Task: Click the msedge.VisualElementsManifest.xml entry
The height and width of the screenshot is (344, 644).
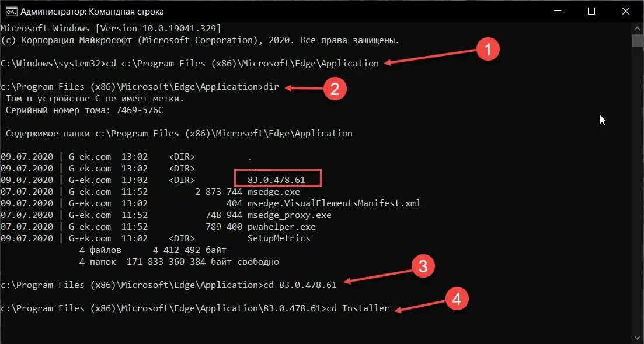Action: (334, 203)
